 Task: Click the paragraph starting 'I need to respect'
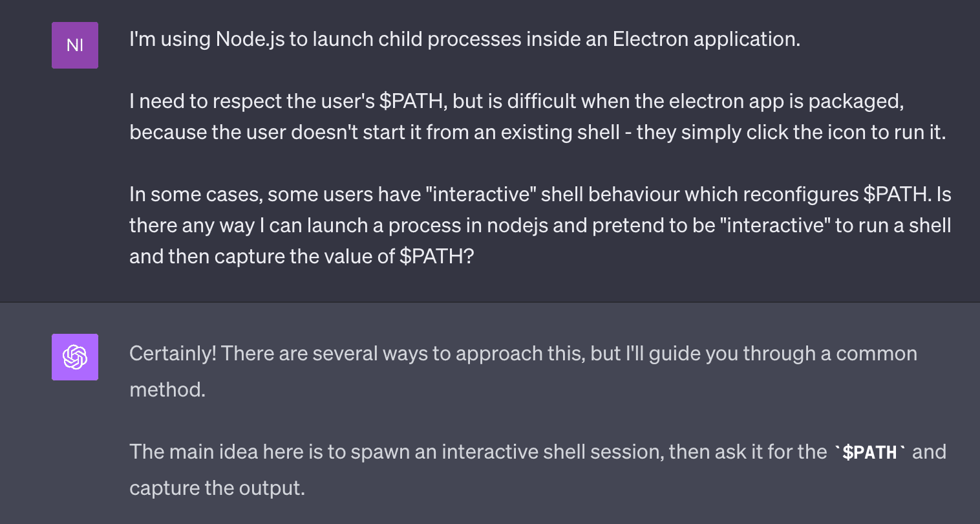point(538,116)
